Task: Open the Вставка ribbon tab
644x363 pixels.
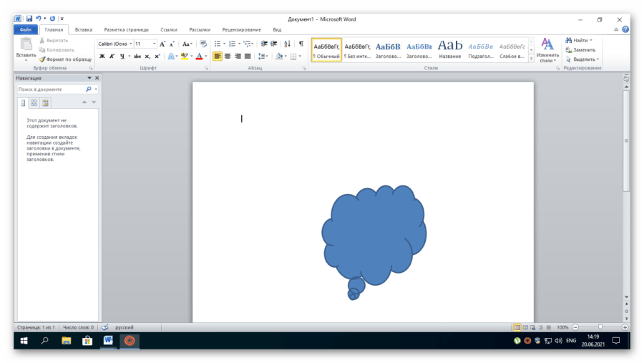Action: point(84,30)
